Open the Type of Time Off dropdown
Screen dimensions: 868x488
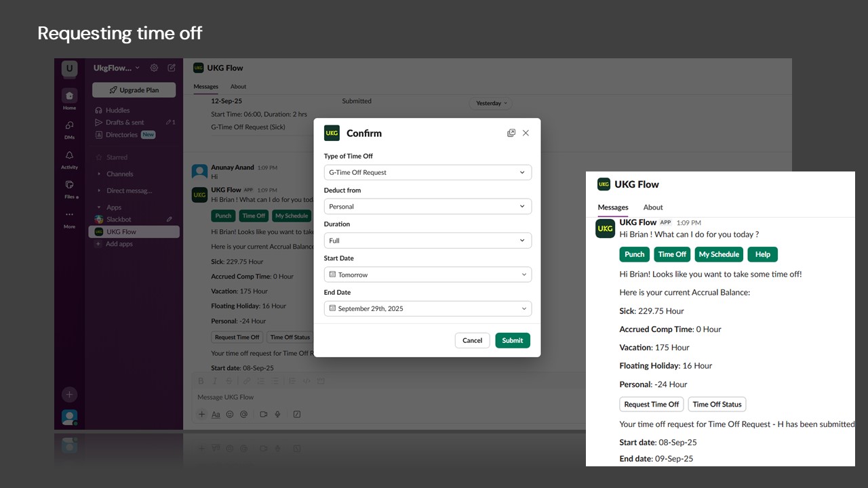pyautogui.click(x=427, y=173)
